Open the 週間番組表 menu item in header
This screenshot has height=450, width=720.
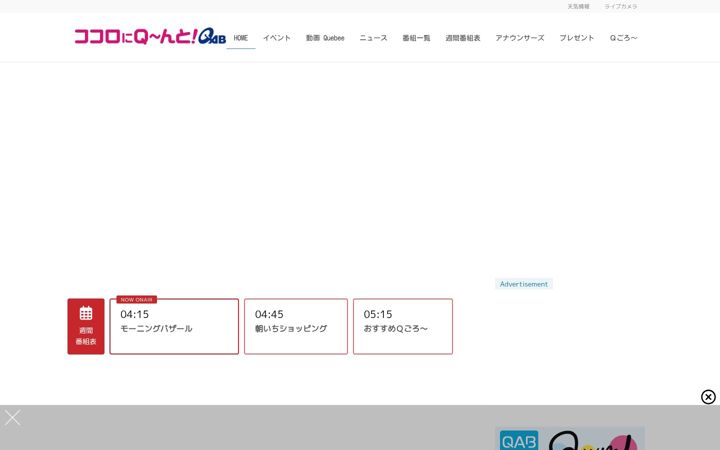[463, 38]
